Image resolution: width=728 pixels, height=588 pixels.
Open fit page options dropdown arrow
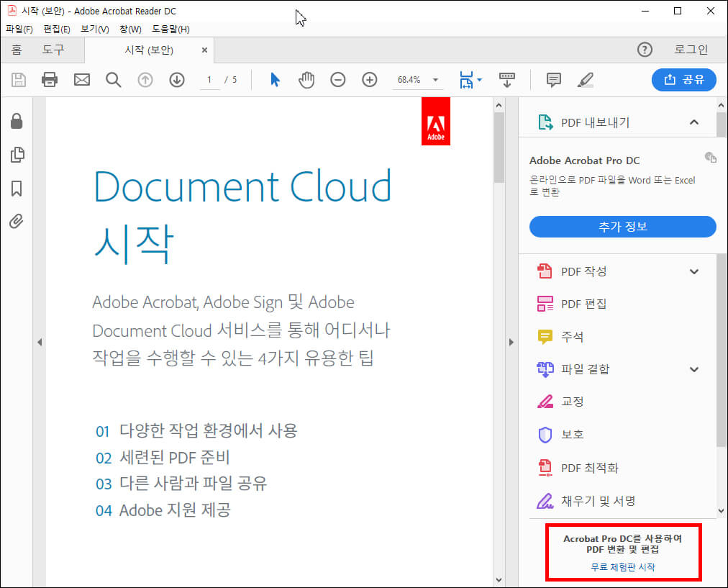tap(480, 80)
